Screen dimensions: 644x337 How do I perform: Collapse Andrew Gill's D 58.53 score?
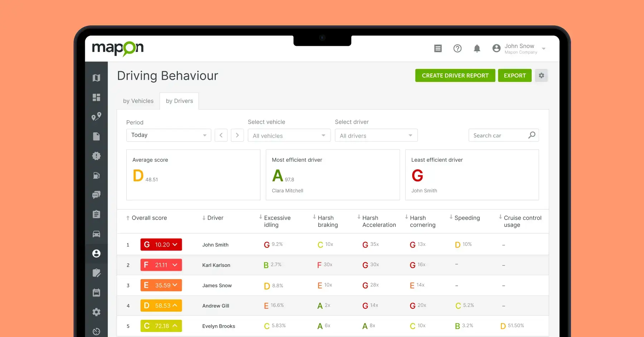[x=161, y=306]
